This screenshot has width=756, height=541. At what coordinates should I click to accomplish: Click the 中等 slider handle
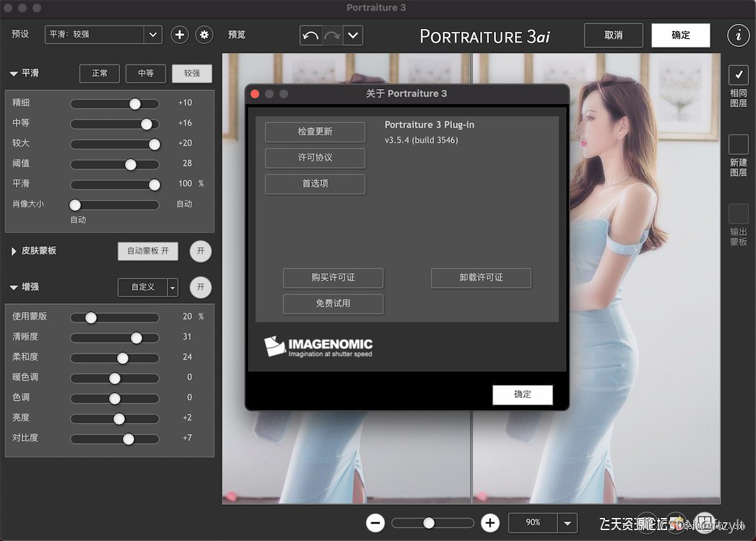(x=147, y=124)
